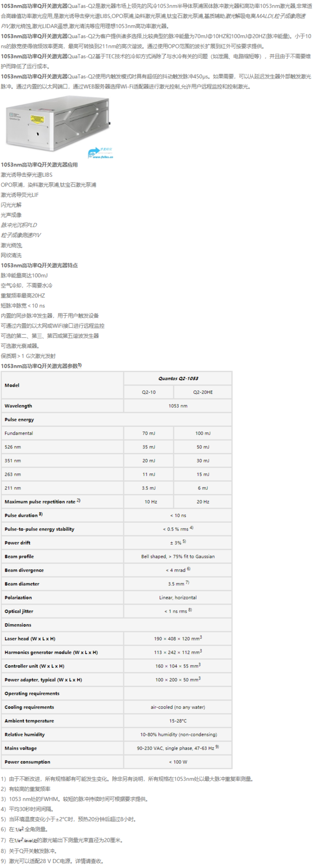
Task: Select the '15 mJ' cell
Action: click(203, 474)
